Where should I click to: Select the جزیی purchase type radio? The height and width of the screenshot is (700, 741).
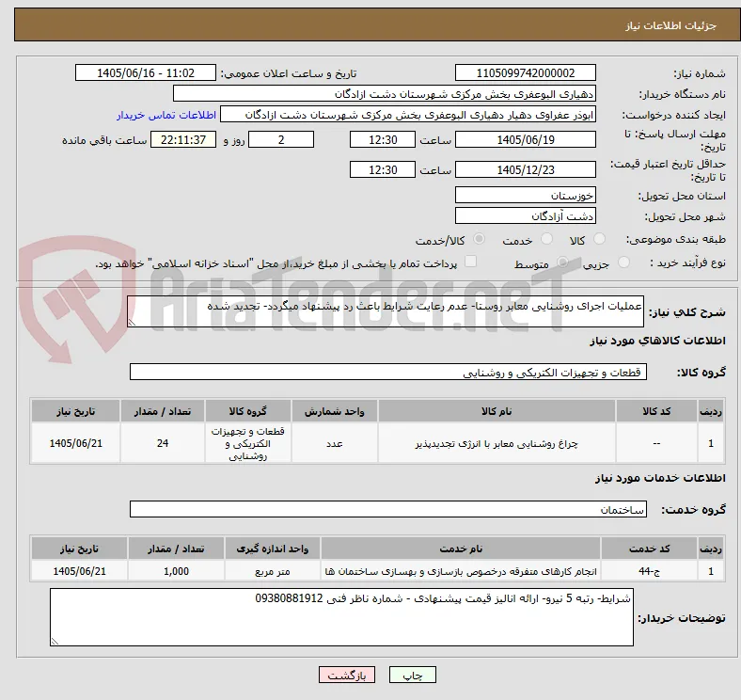(x=623, y=262)
